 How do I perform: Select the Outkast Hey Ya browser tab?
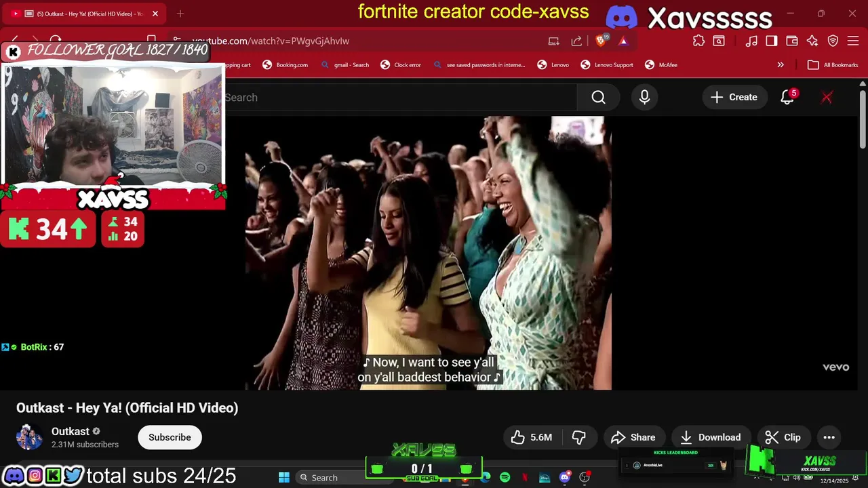coord(84,14)
